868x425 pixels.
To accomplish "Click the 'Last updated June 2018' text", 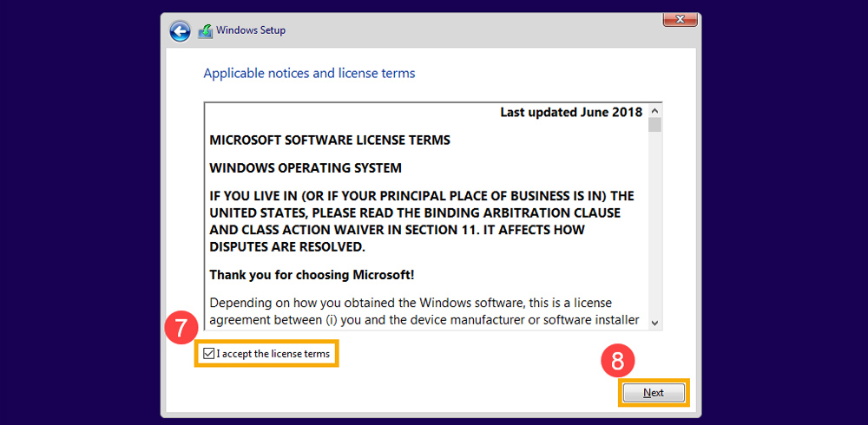I will 571,112.
